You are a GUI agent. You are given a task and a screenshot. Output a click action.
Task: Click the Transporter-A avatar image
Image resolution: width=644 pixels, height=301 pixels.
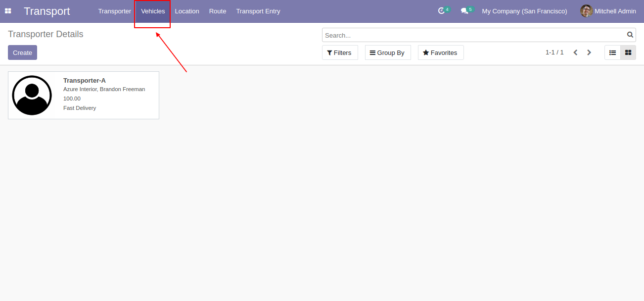click(x=32, y=95)
